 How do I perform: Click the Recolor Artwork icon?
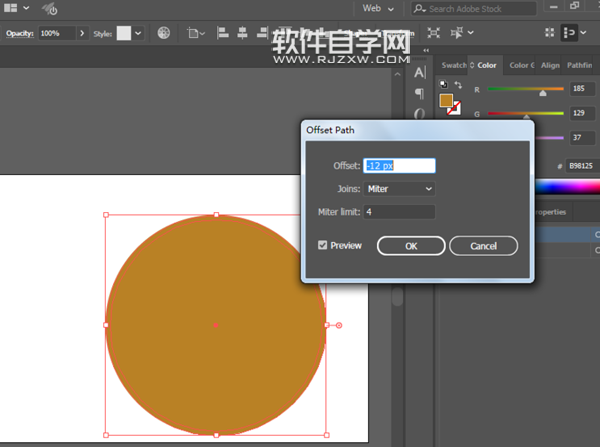[x=164, y=33]
